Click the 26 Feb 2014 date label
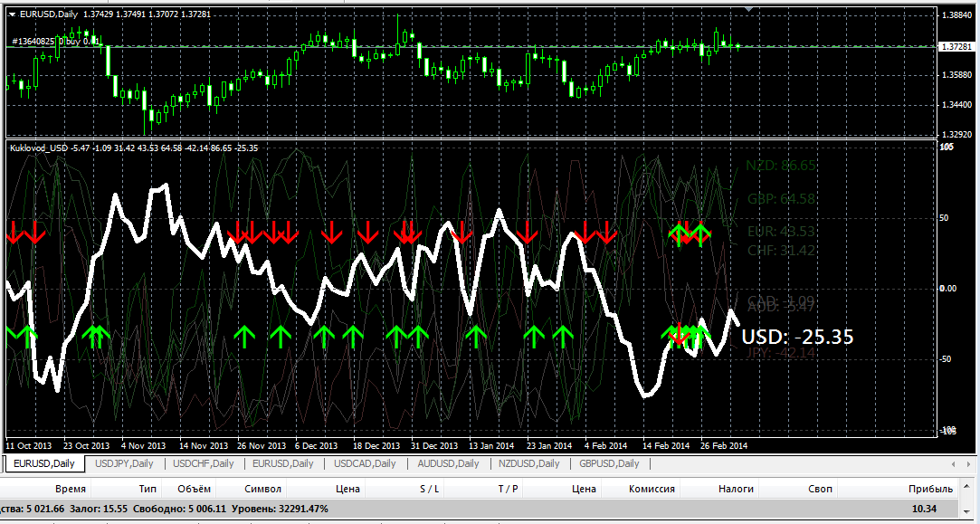Image resolution: width=980 pixels, height=524 pixels. [724, 446]
